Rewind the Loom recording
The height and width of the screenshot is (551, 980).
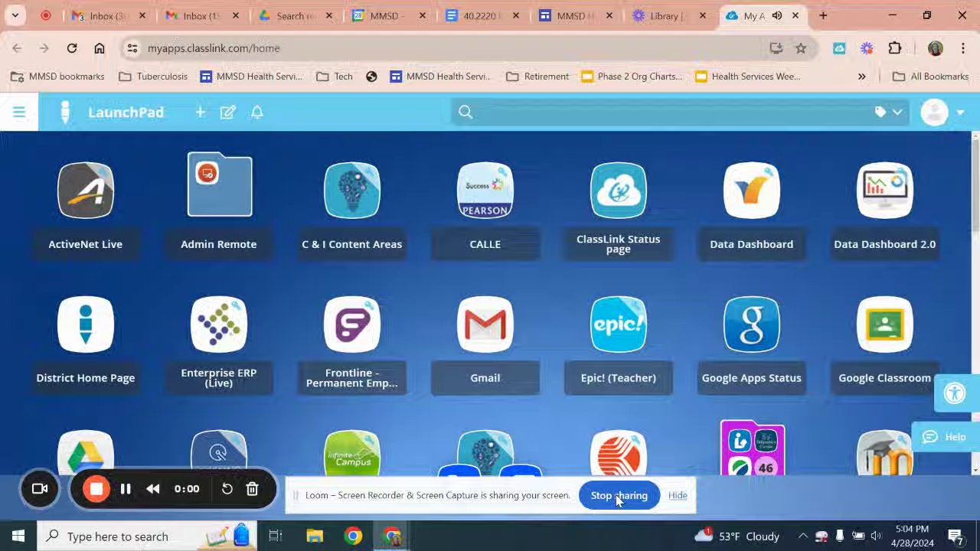[153, 489]
